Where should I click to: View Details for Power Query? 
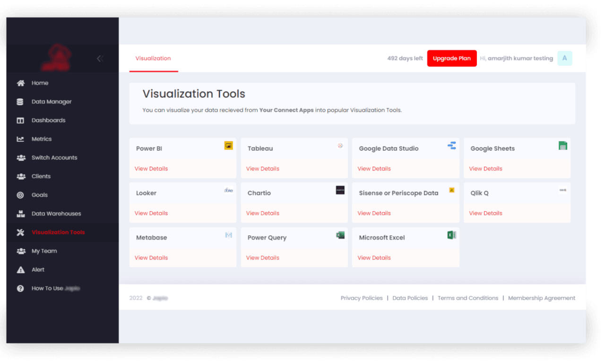[x=263, y=258]
